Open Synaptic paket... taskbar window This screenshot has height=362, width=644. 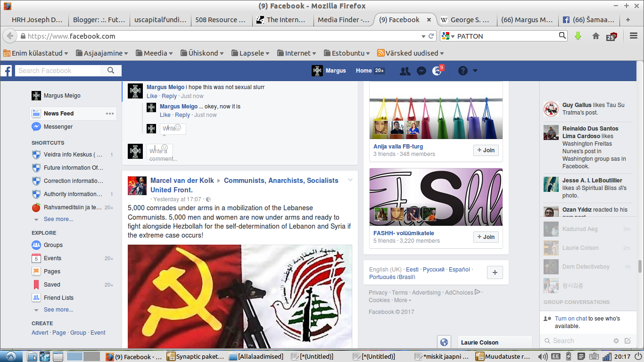[195, 356]
